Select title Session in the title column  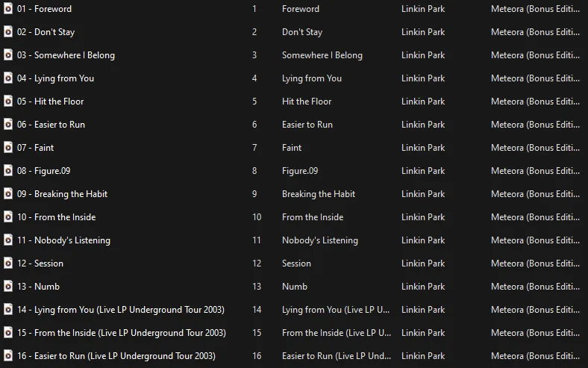click(x=296, y=263)
